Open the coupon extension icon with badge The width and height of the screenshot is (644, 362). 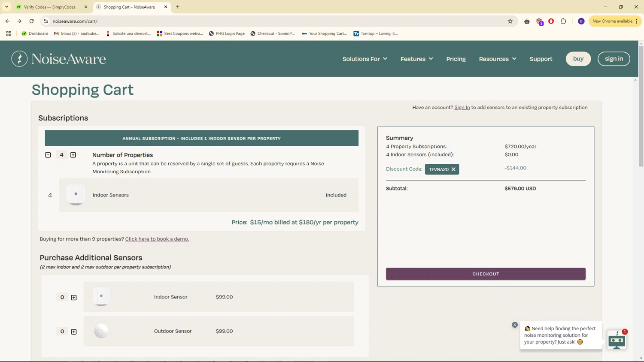coord(539,21)
